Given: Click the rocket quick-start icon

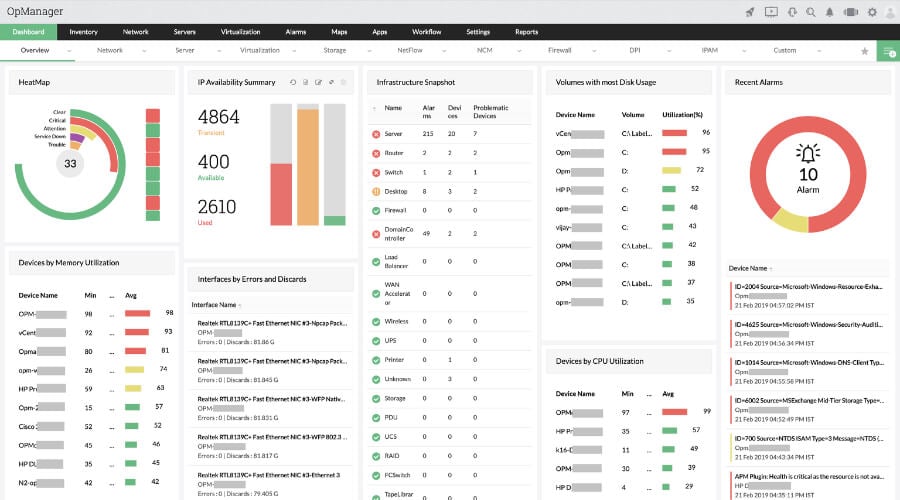Looking at the screenshot, I should [750, 12].
